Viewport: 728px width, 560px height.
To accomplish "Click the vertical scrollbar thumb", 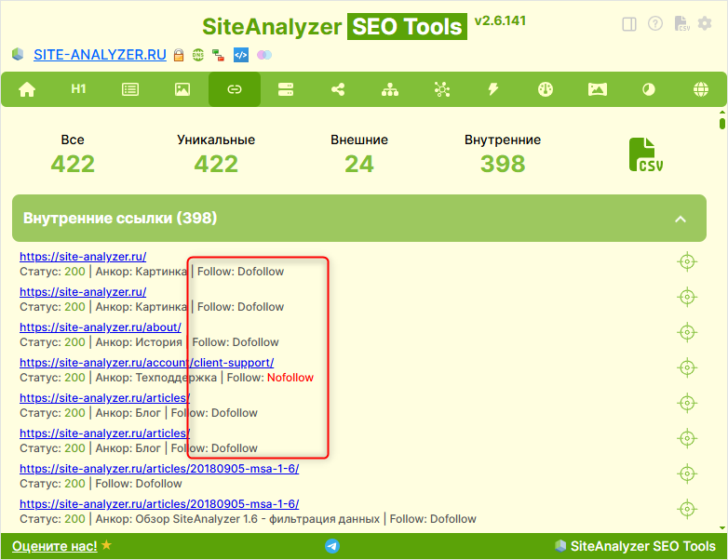I will click(x=722, y=124).
